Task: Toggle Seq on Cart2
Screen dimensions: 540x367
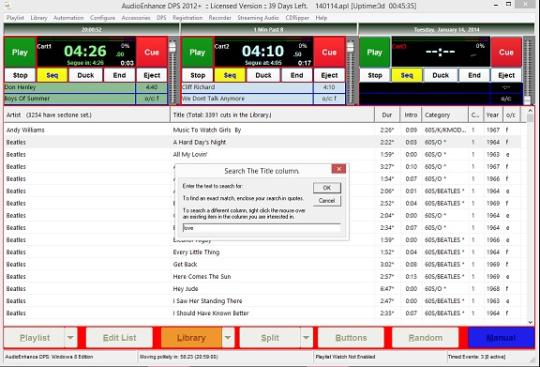Action: [230, 75]
